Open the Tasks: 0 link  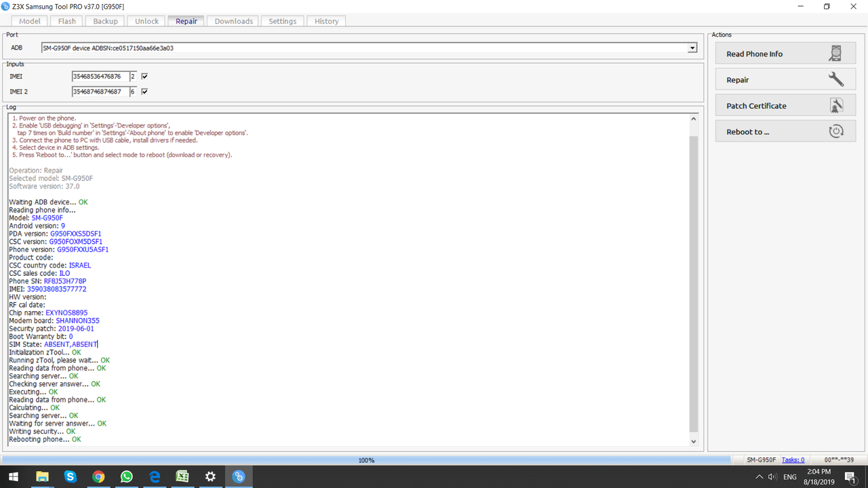(x=793, y=460)
